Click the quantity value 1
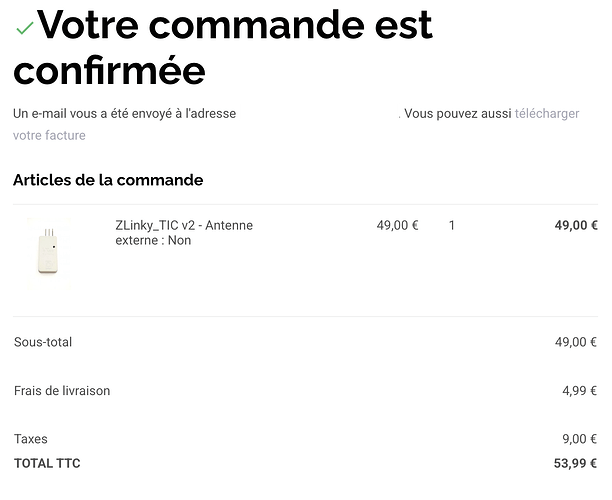 [452, 226]
